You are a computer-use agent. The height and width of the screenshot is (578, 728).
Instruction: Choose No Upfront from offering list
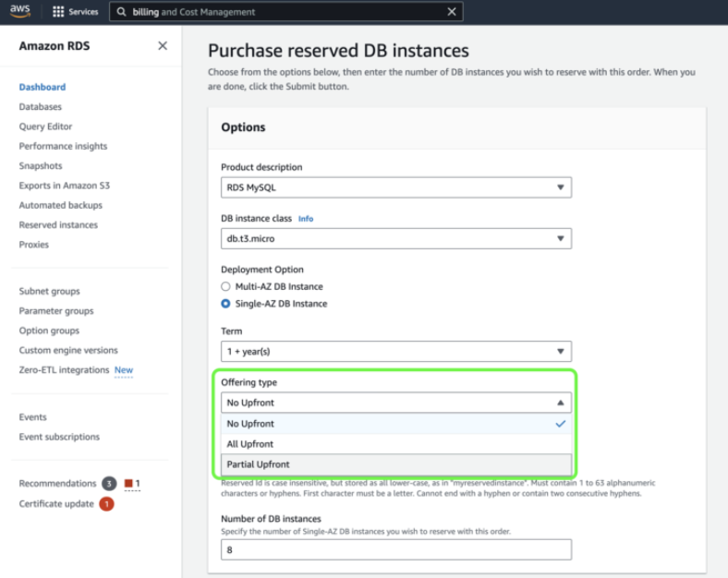(x=396, y=424)
